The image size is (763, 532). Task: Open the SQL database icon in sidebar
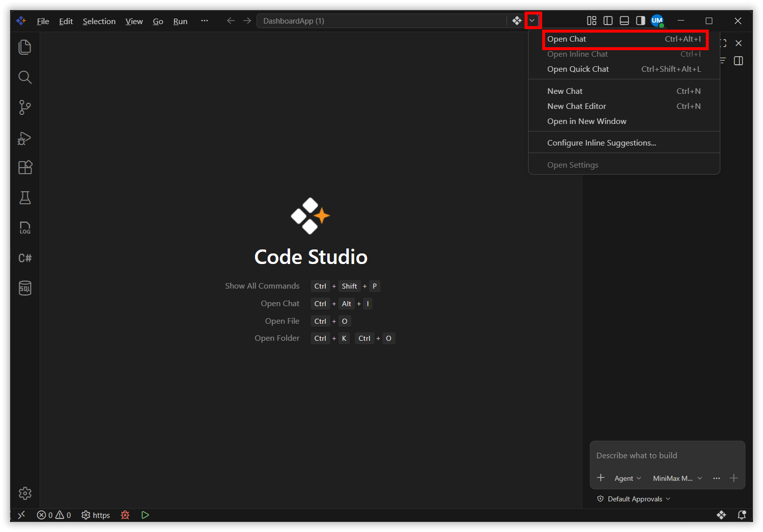tap(25, 288)
